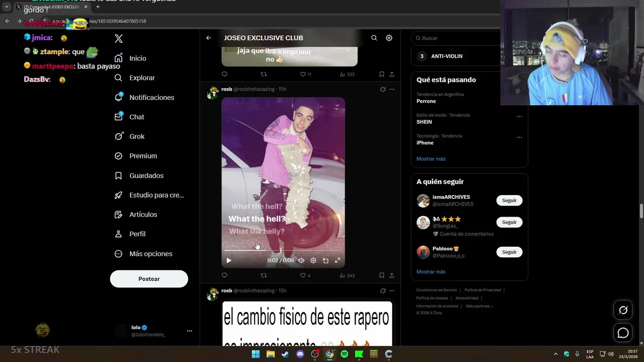Screen dimensions: 644x362
Task: Open the Perrone trend
Action: click(x=426, y=101)
